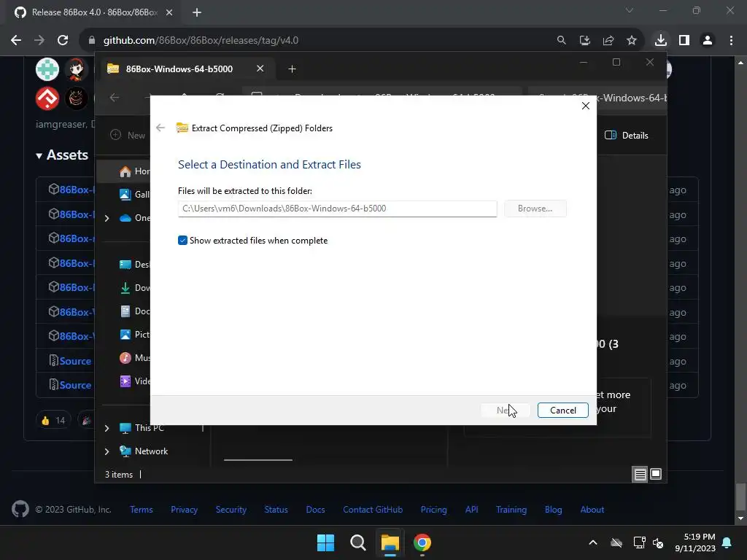Open Windows taskbar Search
747x560 pixels.
click(x=357, y=542)
